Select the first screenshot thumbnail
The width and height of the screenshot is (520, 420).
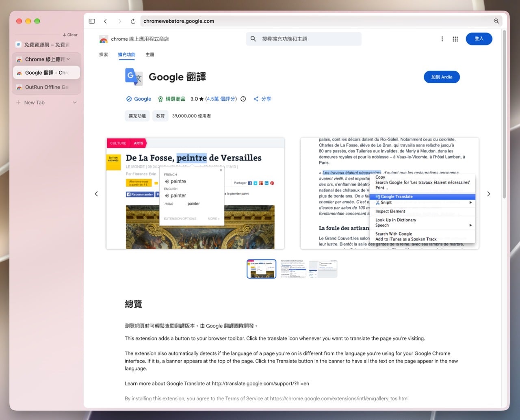pos(261,269)
